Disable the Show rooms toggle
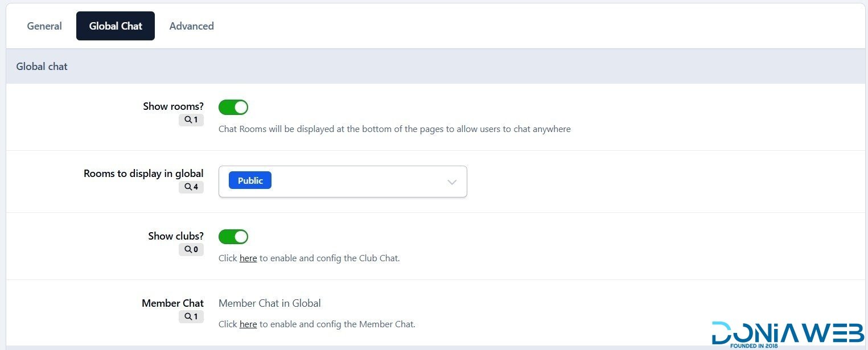Screen dimensions: 868x350 [x=233, y=107]
